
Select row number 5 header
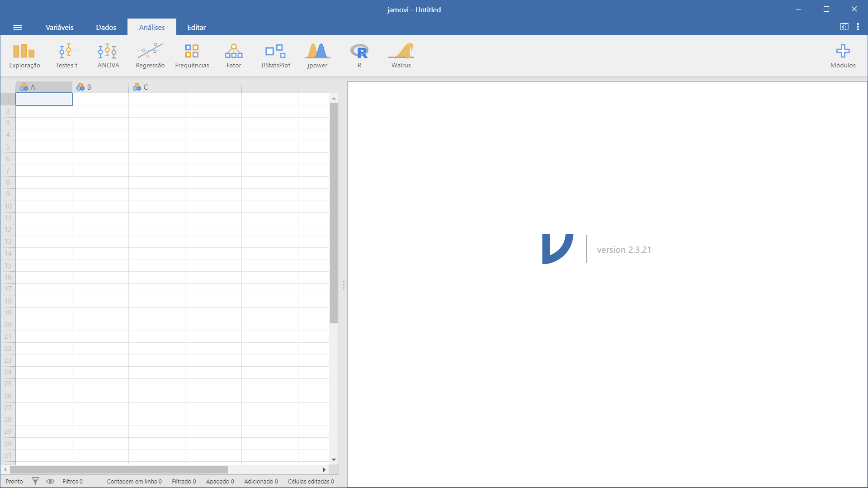(8, 147)
